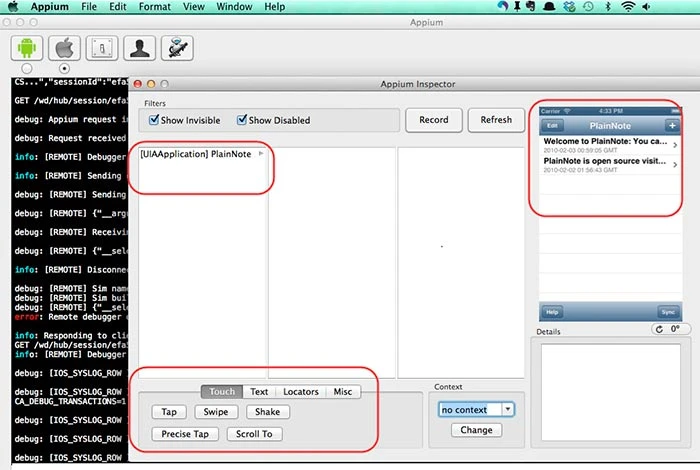700x470 pixels.
Task: Open general settings with the switch icon
Action: 101,47
